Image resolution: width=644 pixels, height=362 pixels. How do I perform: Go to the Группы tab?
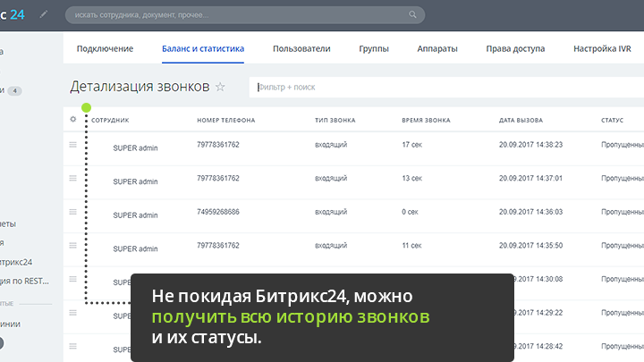(x=373, y=49)
